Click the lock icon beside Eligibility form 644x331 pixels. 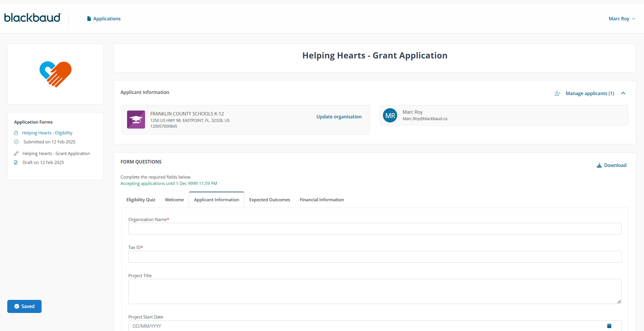(x=16, y=133)
